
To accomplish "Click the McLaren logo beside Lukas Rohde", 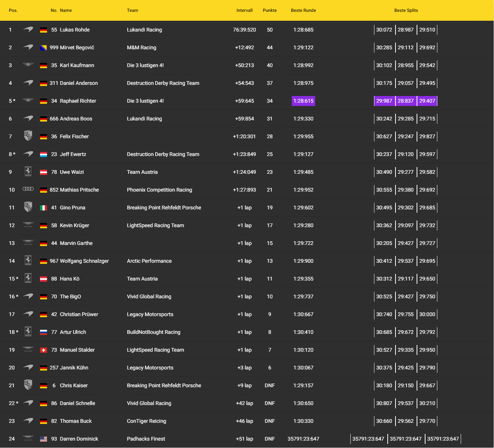I will (28, 30).
